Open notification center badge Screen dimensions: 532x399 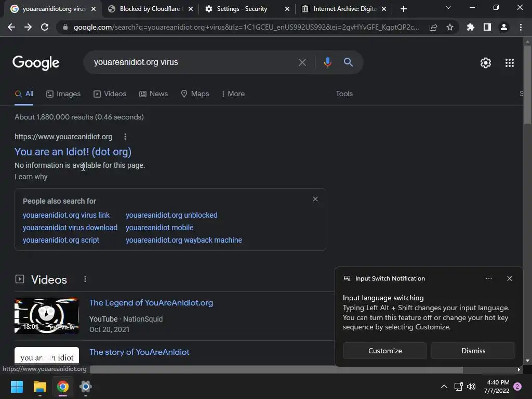click(x=517, y=387)
